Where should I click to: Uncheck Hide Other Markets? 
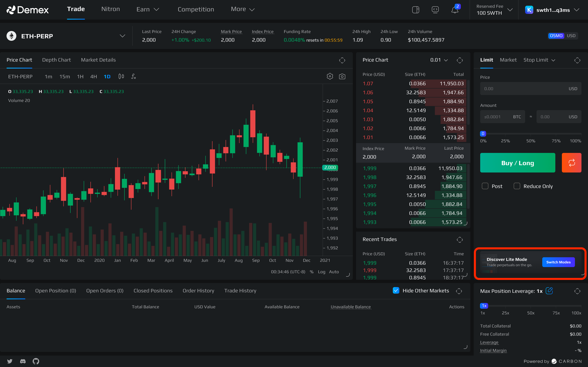tap(396, 291)
